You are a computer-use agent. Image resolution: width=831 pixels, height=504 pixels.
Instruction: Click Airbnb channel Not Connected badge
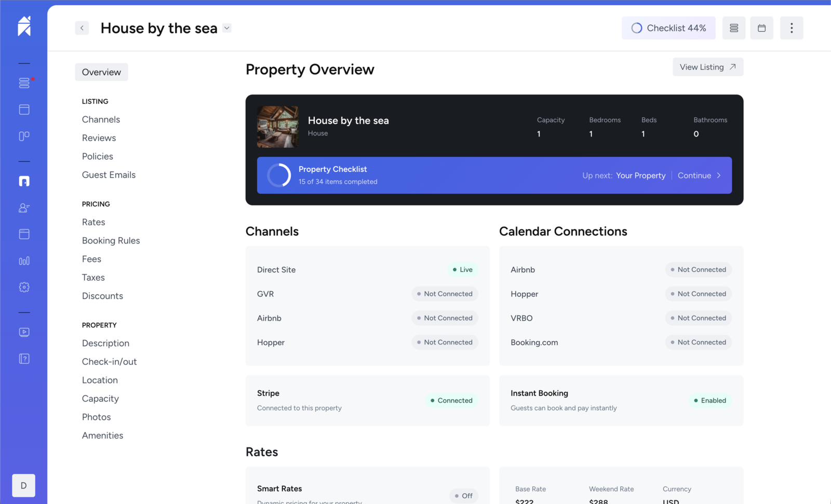(445, 318)
